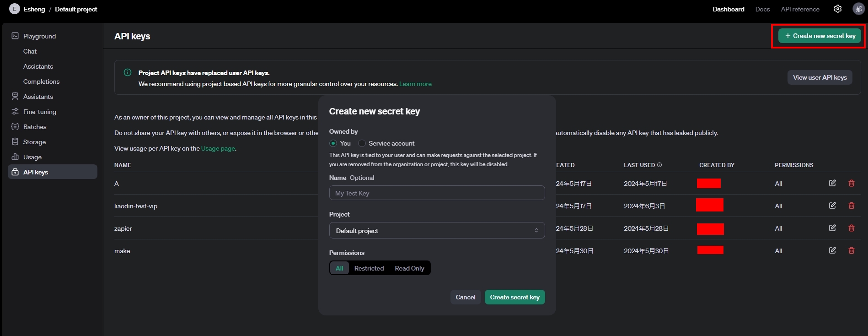Set permissions to Restricted

(x=369, y=268)
